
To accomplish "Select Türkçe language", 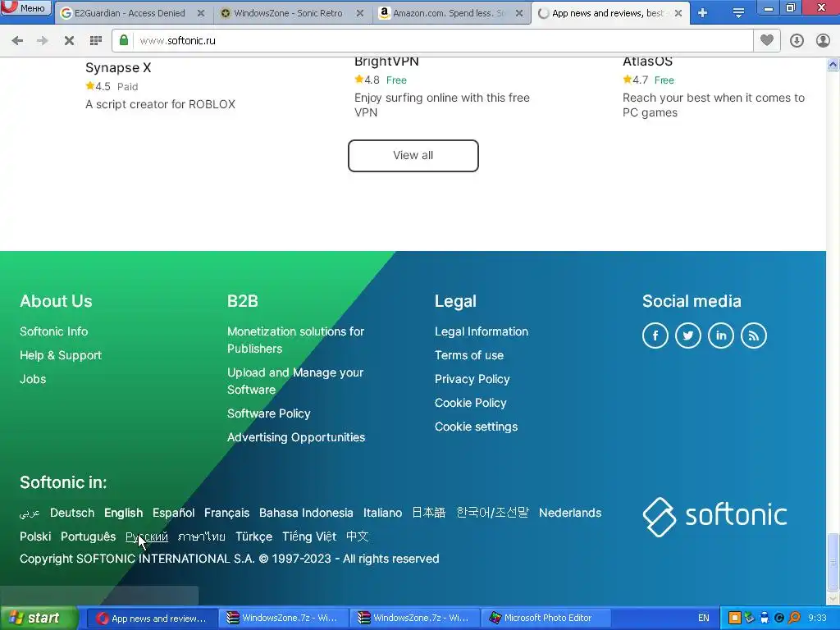I will pyautogui.click(x=253, y=536).
